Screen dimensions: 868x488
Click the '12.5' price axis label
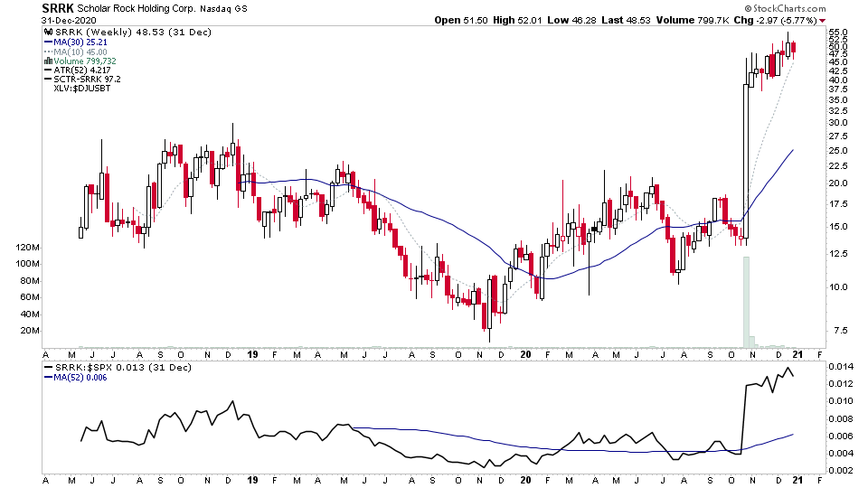[838, 253]
